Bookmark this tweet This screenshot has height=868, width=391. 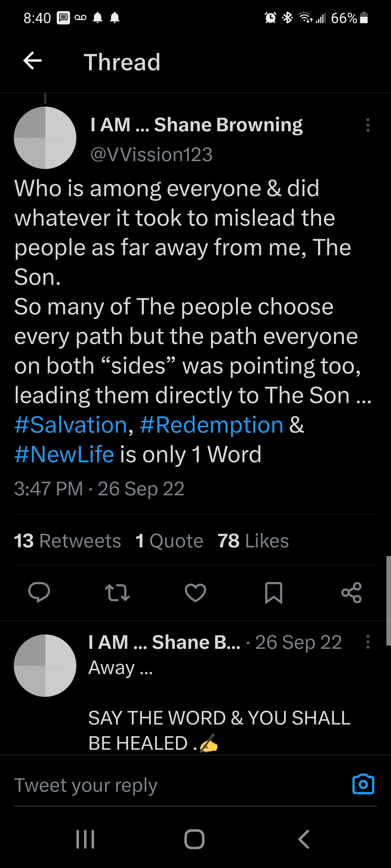pyautogui.click(x=273, y=592)
